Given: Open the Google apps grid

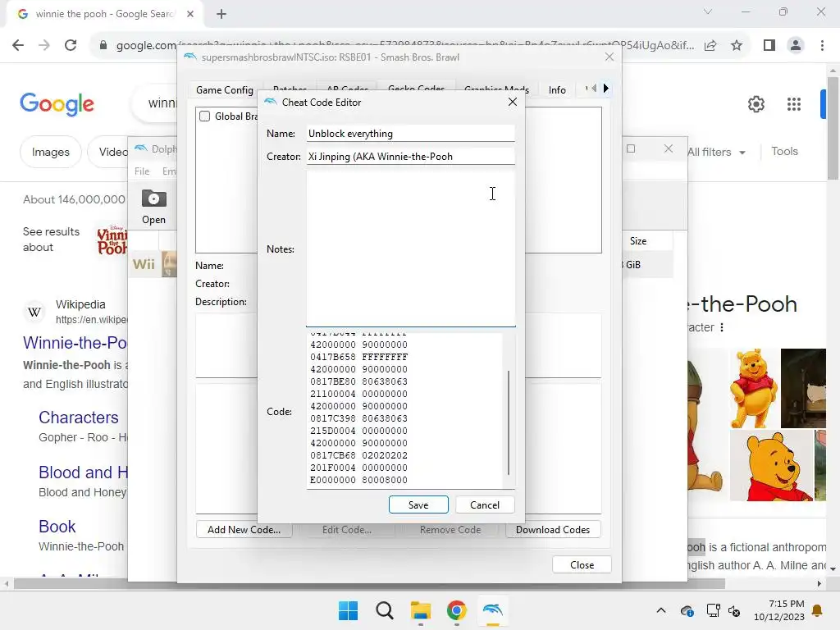Looking at the screenshot, I should click(x=794, y=104).
